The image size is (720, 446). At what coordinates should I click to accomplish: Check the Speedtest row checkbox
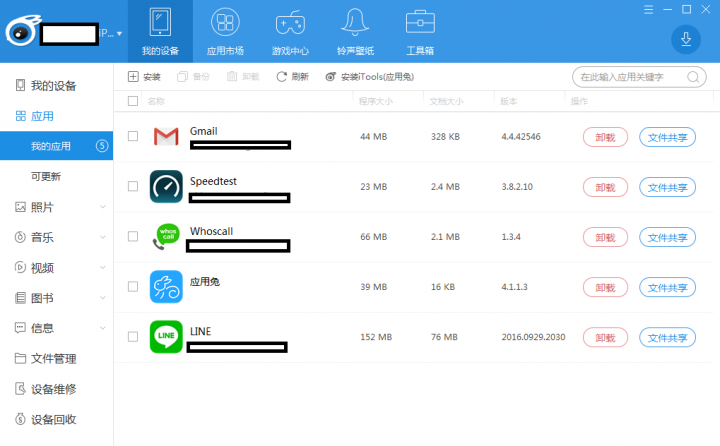[x=133, y=186]
